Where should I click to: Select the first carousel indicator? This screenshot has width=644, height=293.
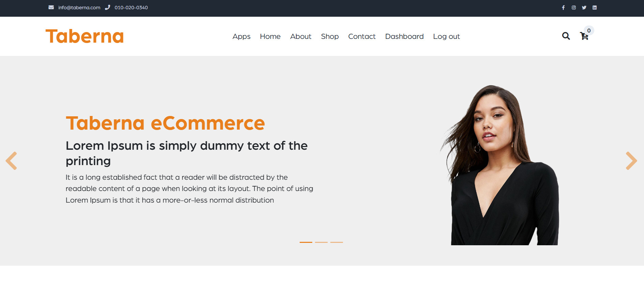click(x=306, y=242)
